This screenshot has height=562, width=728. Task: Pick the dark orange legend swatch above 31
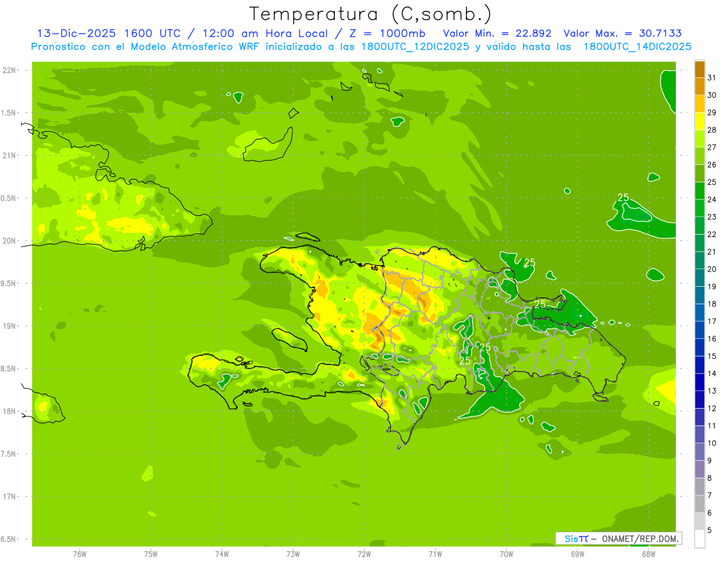[699, 69]
